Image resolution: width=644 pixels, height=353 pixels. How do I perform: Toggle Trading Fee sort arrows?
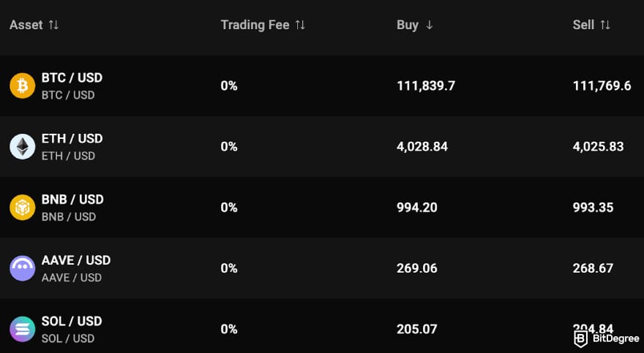click(300, 25)
